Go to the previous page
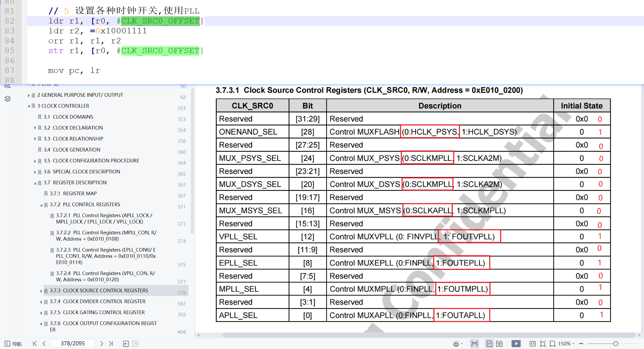Image resolution: width=644 pixels, height=349 pixels. 44,343
